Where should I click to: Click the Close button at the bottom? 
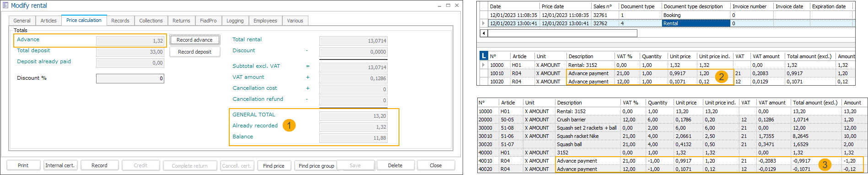pyautogui.click(x=436, y=165)
